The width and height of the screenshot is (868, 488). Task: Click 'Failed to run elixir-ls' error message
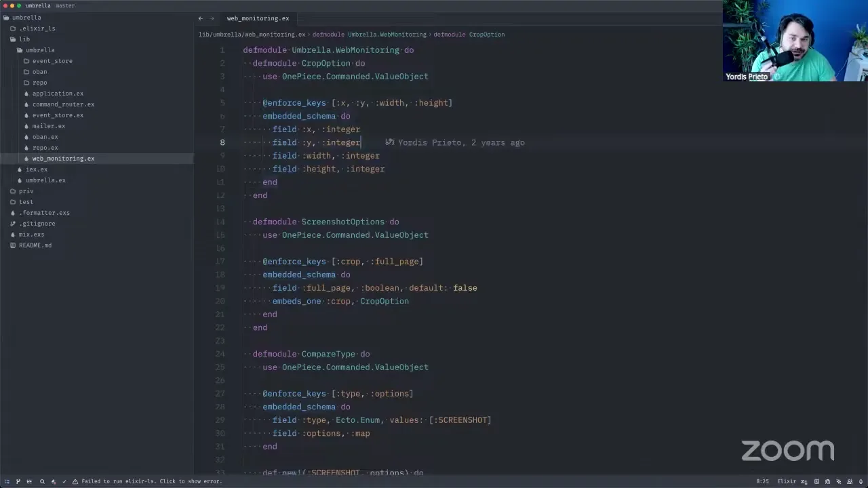152,481
